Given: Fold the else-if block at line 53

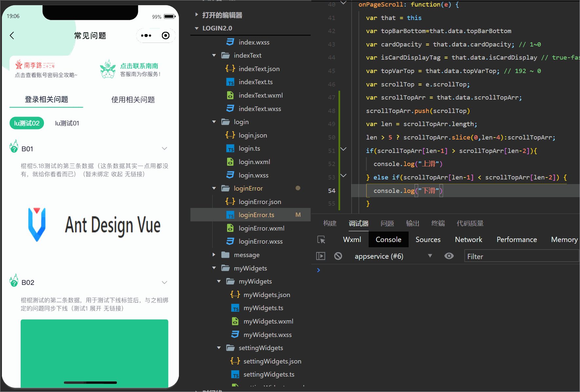Looking at the screenshot, I should click(343, 176).
